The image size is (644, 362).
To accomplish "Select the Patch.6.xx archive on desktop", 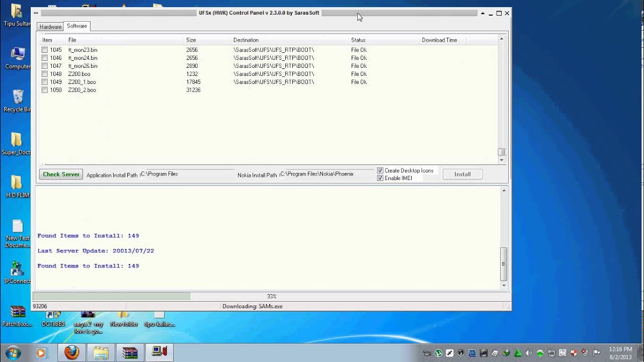I will (x=18, y=317).
